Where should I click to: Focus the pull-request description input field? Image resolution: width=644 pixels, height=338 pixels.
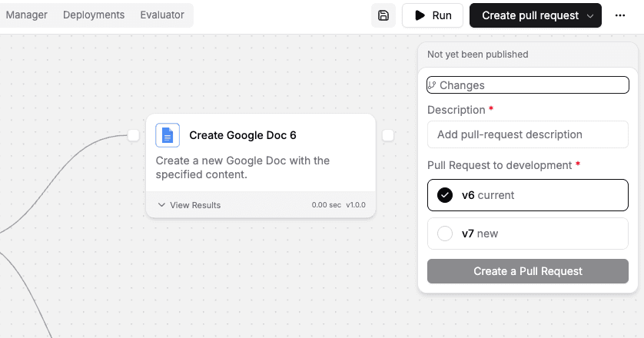(x=528, y=134)
